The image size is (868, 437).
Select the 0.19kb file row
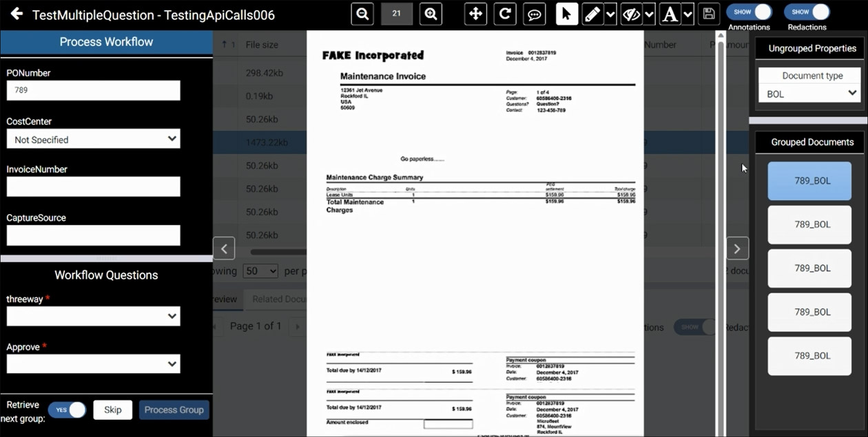(260, 96)
